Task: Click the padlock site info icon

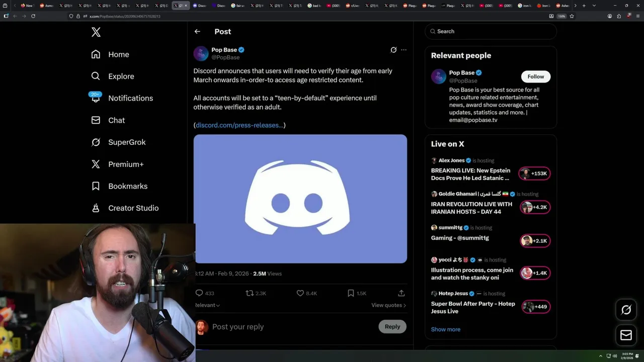Action: point(78,16)
